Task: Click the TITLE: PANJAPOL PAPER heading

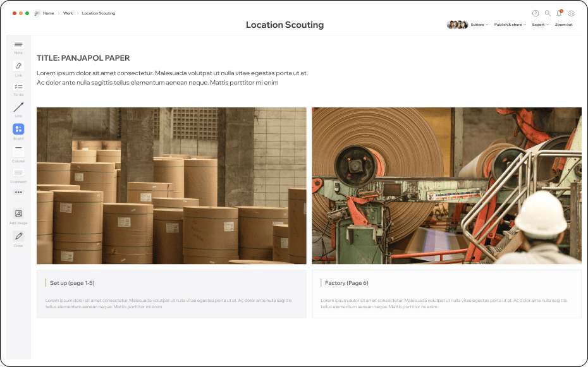Action: (83, 58)
